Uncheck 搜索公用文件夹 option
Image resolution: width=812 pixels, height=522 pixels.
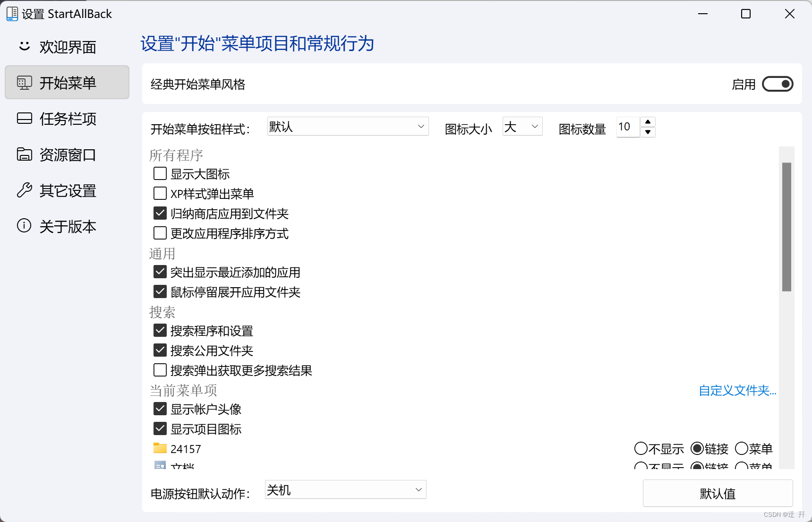coord(160,350)
